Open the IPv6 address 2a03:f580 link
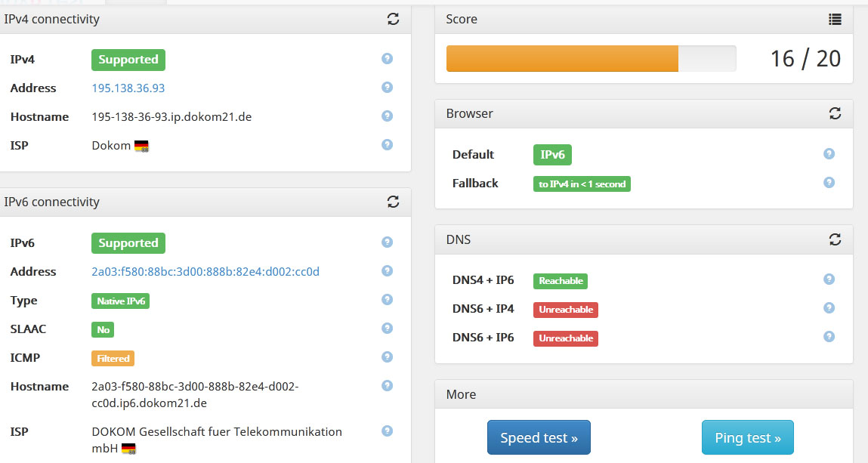Viewport: 868px width, 463px height. (x=205, y=272)
